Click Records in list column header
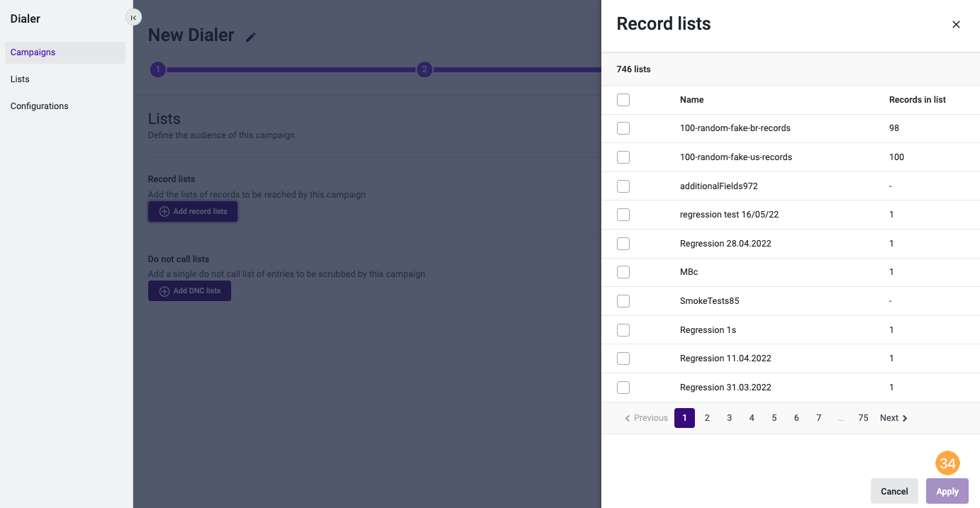 [918, 100]
